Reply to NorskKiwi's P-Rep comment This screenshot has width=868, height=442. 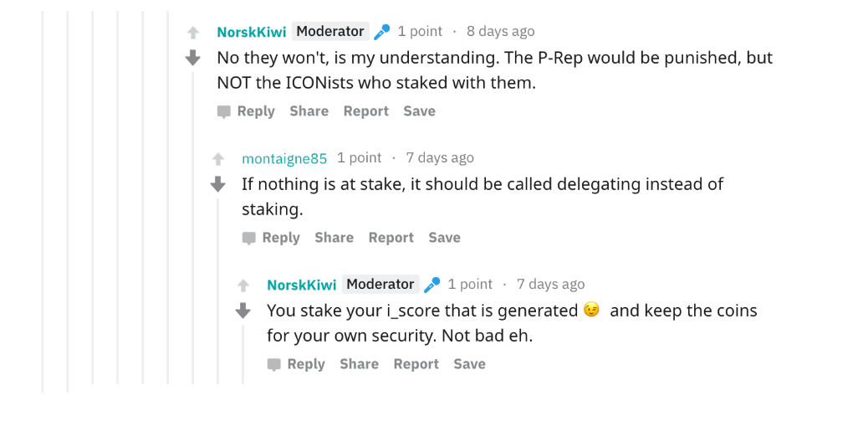pos(255,111)
